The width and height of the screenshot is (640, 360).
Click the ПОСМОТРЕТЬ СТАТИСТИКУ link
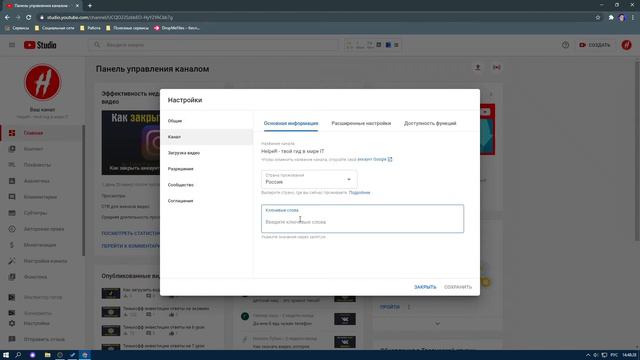click(131, 233)
